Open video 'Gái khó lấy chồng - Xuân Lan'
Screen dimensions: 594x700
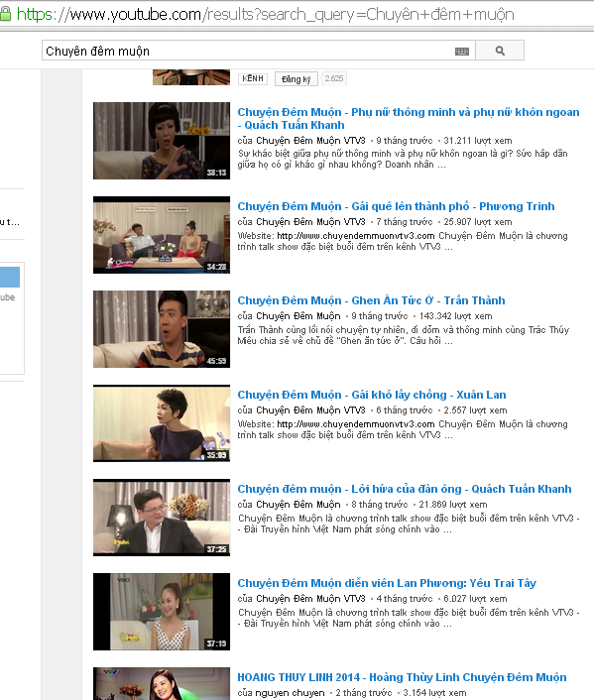click(372, 395)
